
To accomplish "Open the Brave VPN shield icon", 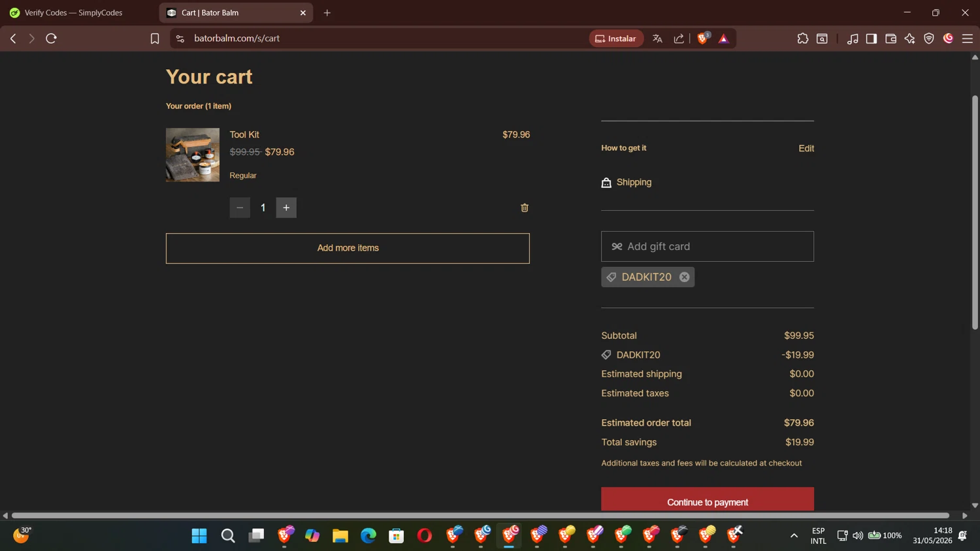I will coord(929,39).
